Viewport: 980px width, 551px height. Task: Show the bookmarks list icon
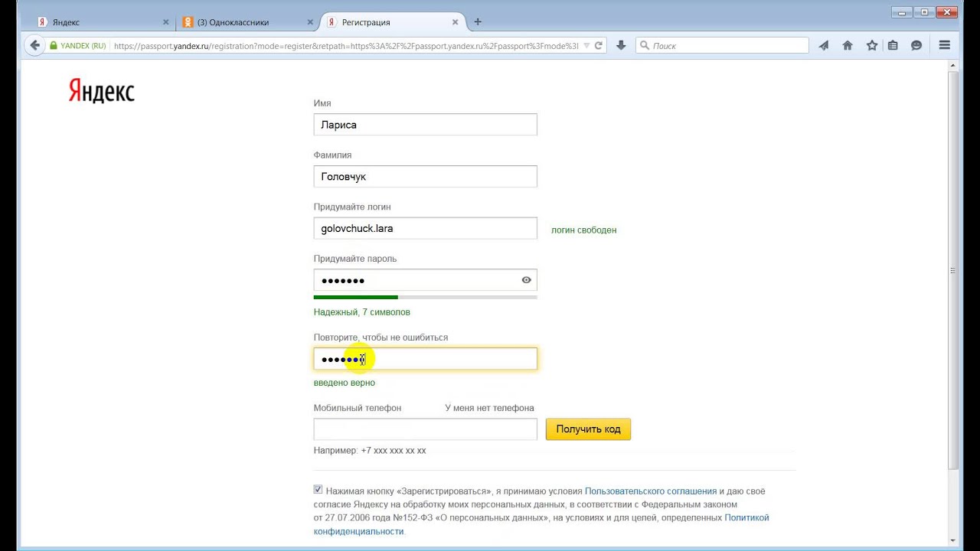click(x=893, y=46)
